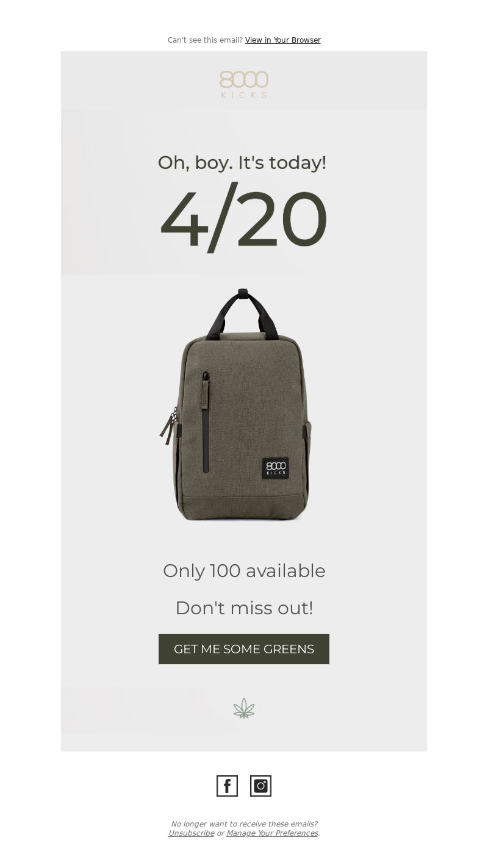
Task: Click 'No longer want to receive these emails?' text
Action: pos(244,824)
